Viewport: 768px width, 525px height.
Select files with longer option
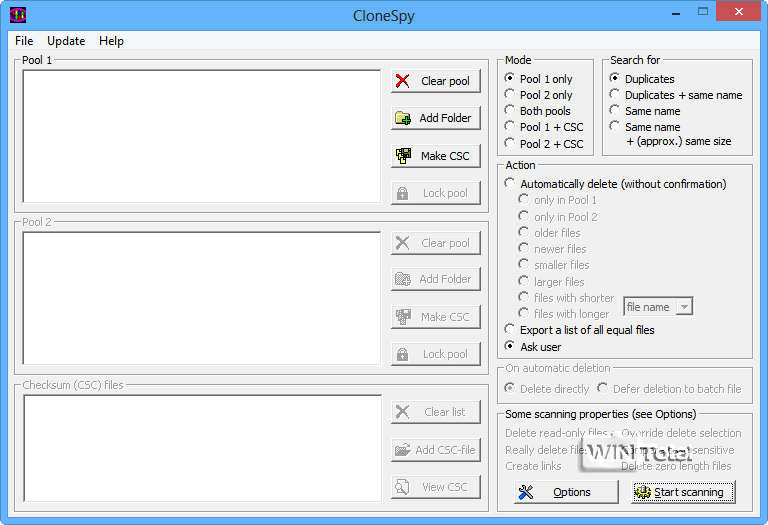pyautogui.click(x=563, y=313)
